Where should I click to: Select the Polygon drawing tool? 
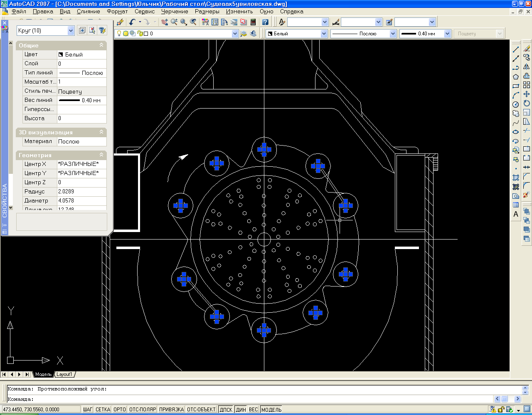(516, 77)
